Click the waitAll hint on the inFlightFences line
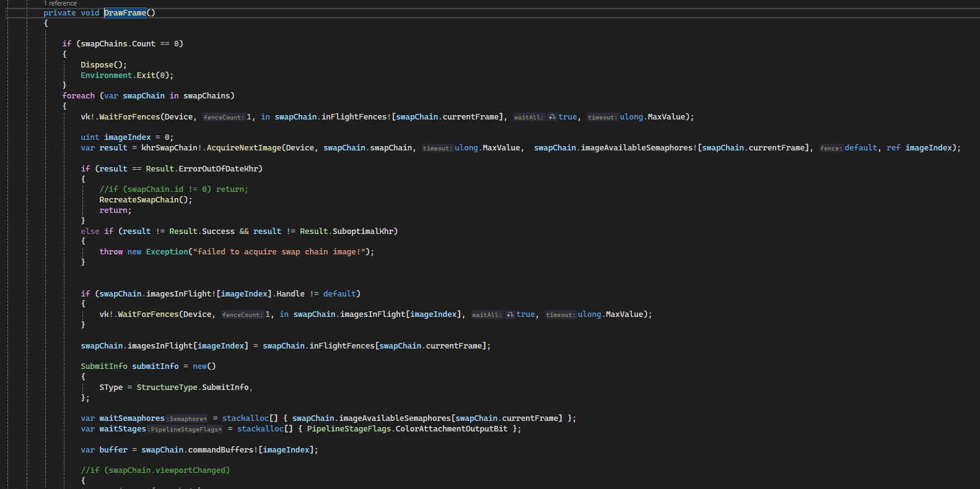 click(x=529, y=117)
